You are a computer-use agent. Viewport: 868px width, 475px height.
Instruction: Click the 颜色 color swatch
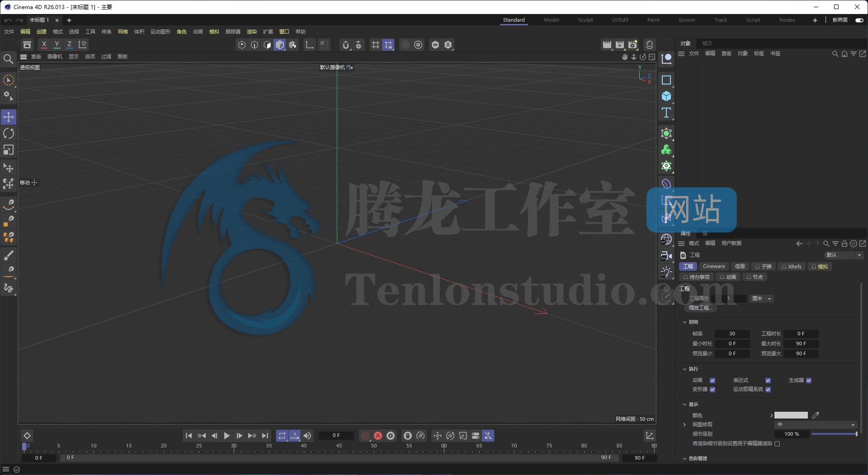791,415
